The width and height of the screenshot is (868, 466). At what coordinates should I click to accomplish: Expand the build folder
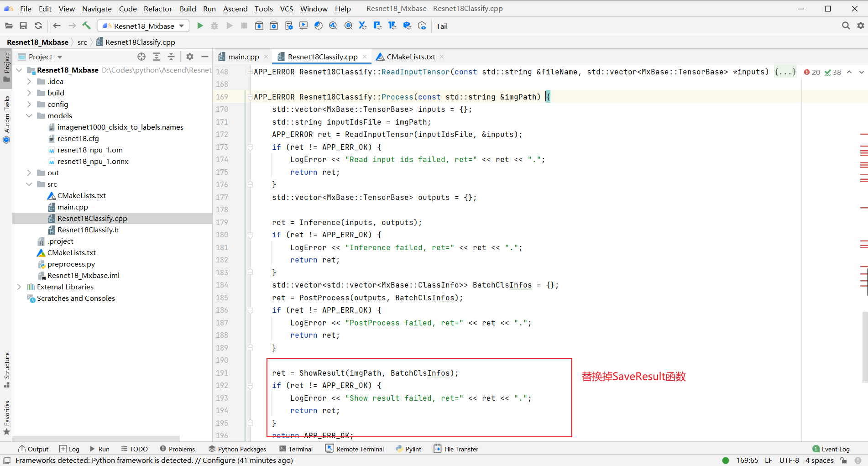click(x=29, y=93)
